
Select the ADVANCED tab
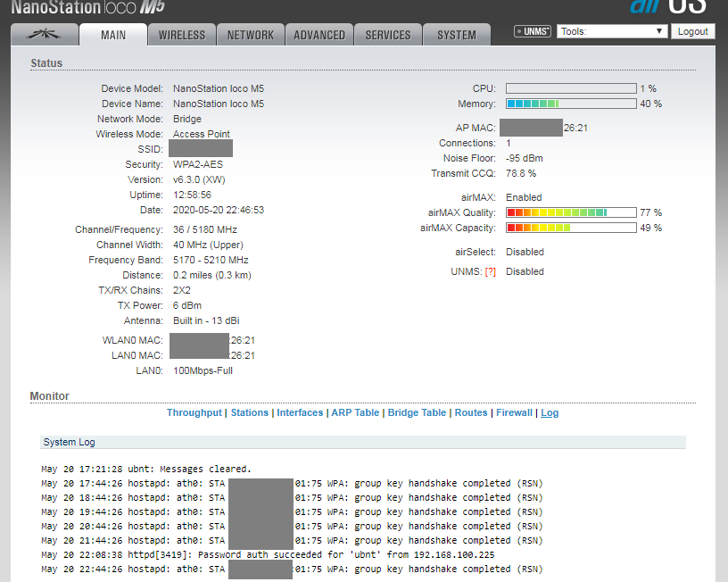(319, 35)
